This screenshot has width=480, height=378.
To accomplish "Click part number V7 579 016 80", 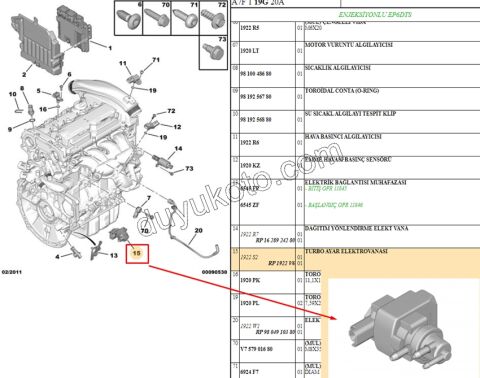I will [x=256, y=349].
